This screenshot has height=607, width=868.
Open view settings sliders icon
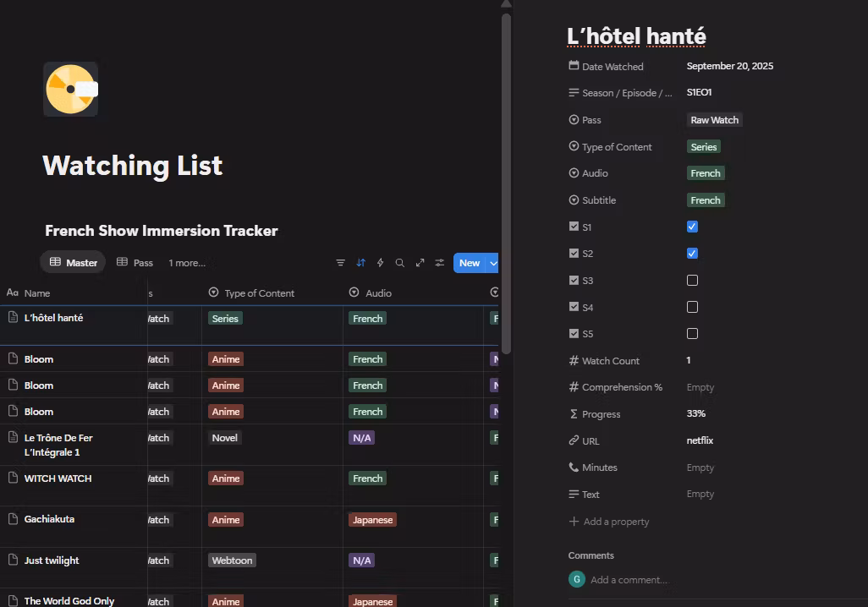(440, 263)
